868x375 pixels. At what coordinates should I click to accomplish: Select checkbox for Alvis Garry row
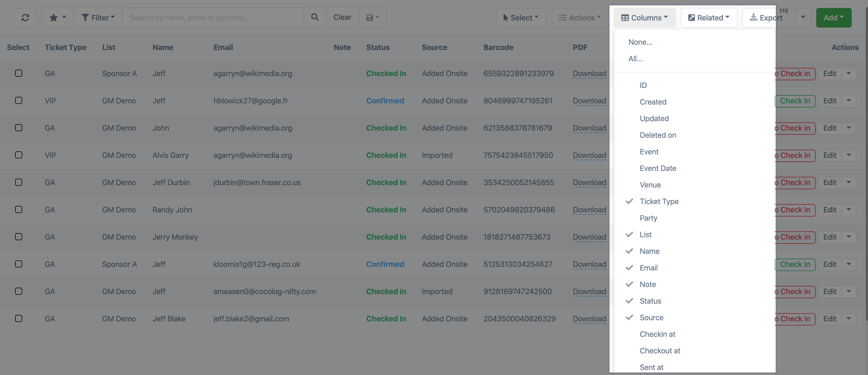point(19,155)
